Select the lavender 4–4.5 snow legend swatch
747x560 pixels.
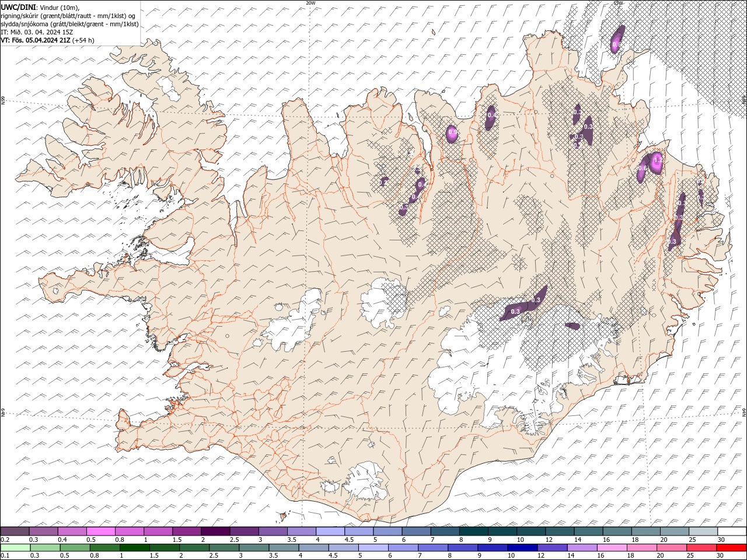330,531
